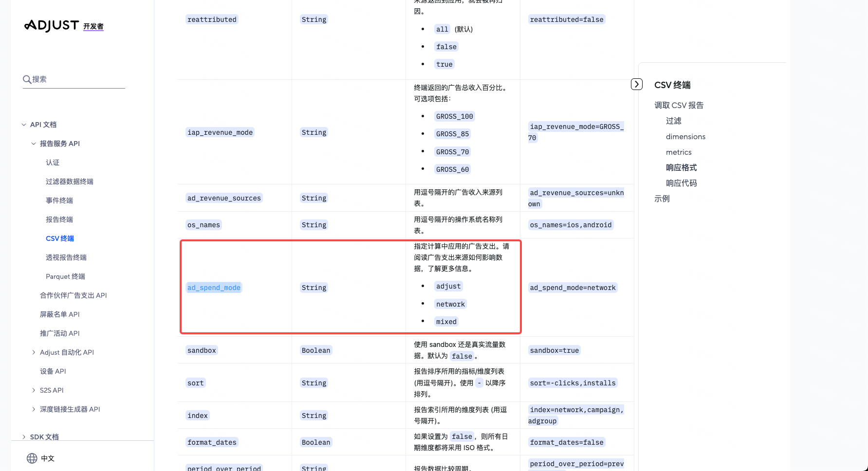868x471 pixels.
Task: Collapse the right table-of-contents panel arrow
Action: tap(636, 84)
